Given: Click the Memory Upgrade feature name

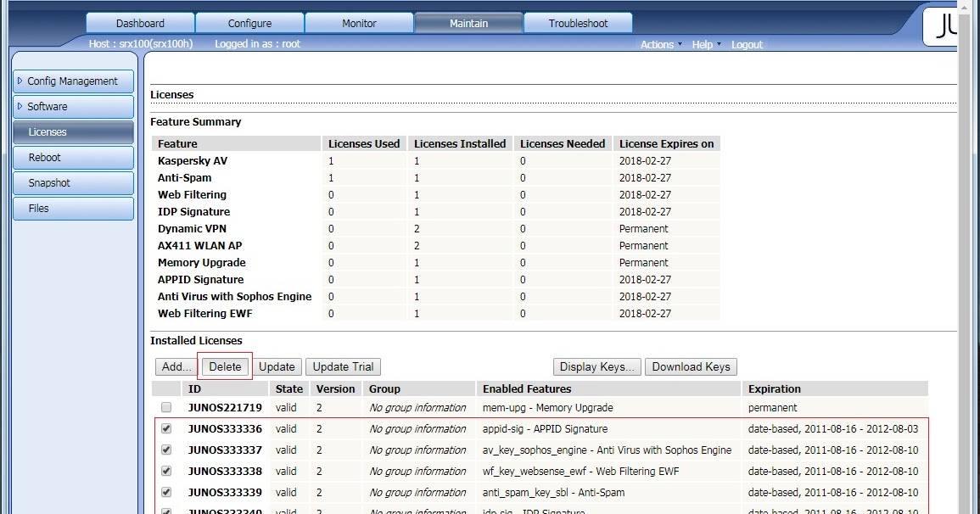Looking at the screenshot, I should coord(201,262).
